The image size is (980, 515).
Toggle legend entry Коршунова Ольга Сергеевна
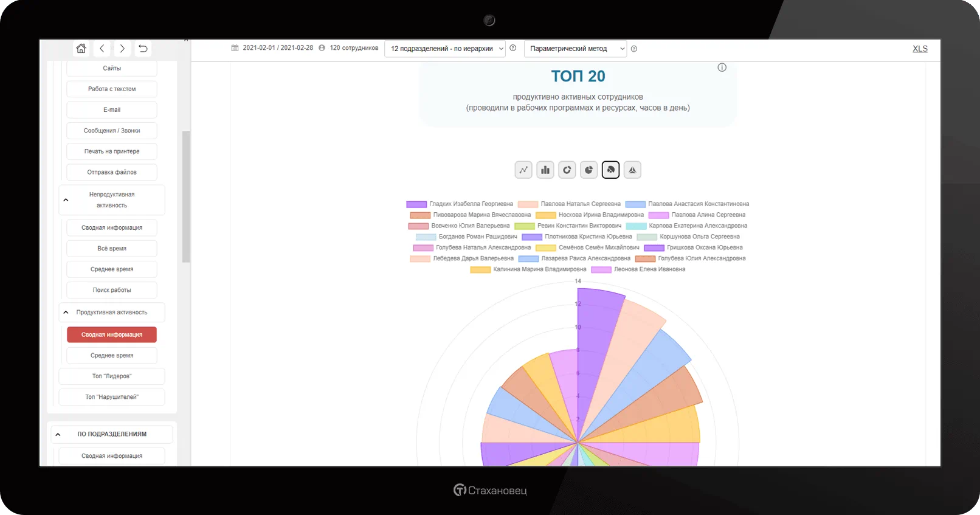(688, 237)
